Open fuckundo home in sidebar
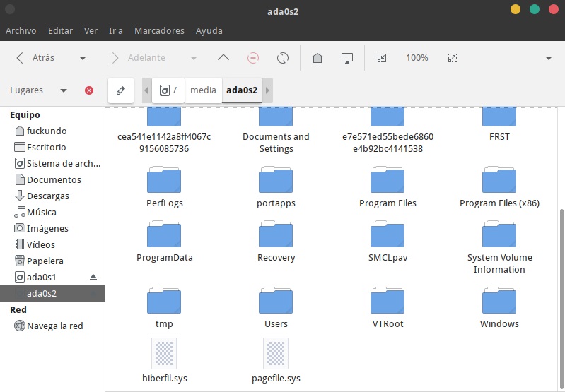Image resolution: width=565 pixels, height=392 pixels. [52, 131]
